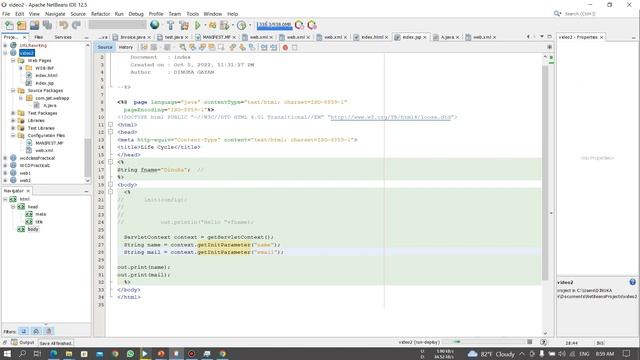Start macro recording red circle icon

(x=285, y=47)
